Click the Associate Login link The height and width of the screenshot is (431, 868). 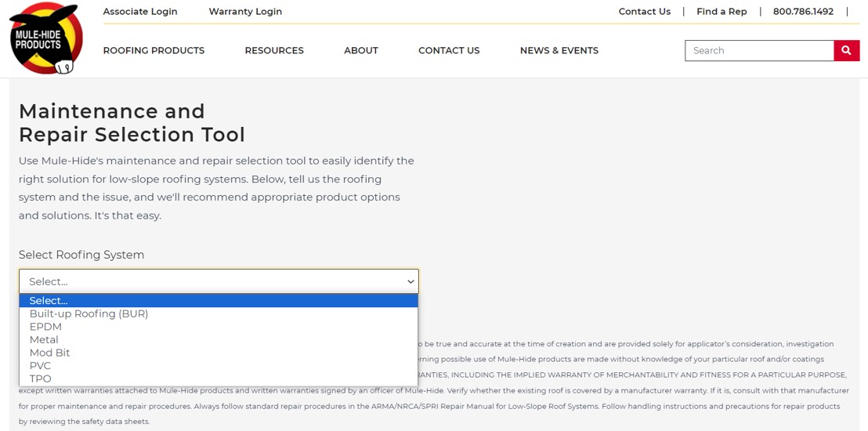(140, 12)
